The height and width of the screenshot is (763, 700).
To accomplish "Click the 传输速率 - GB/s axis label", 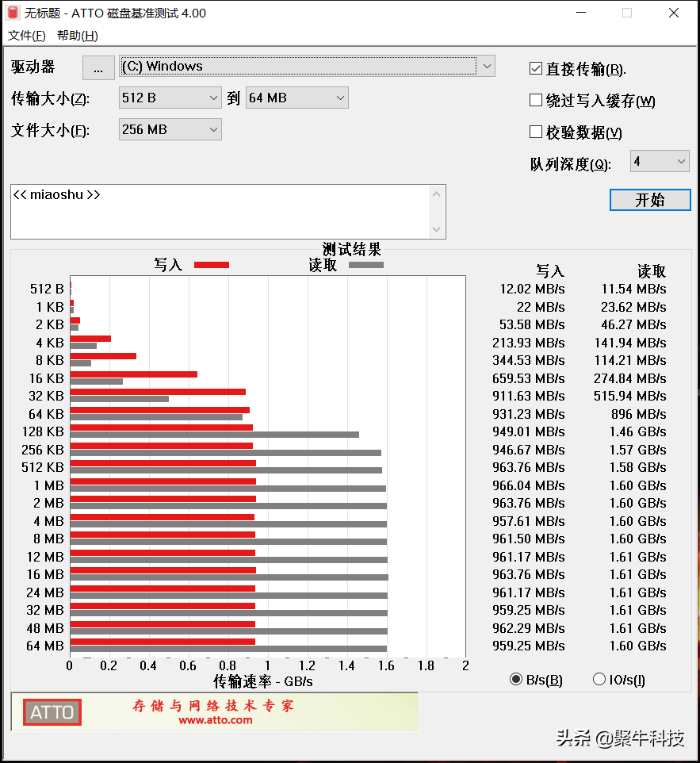I will pos(263,681).
